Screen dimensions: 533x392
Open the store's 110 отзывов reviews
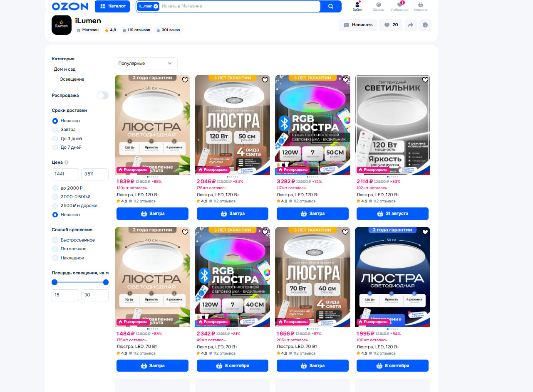[136, 30]
